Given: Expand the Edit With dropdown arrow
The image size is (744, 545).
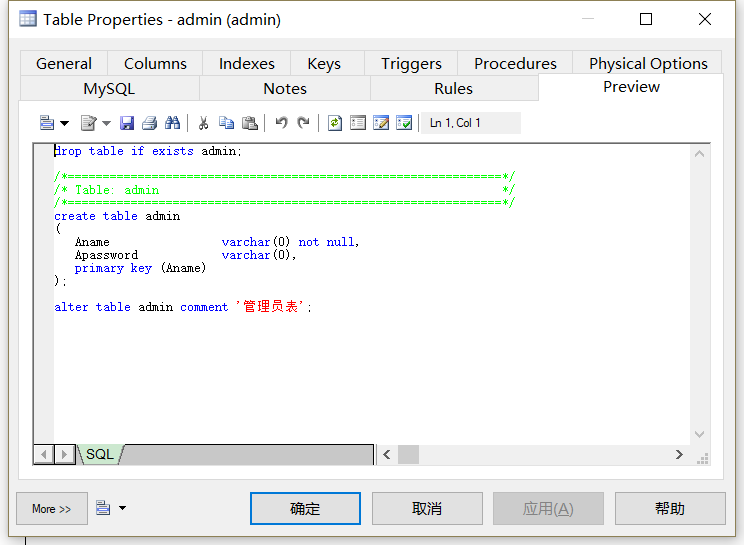Looking at the screenshot, I should [106, 123].
